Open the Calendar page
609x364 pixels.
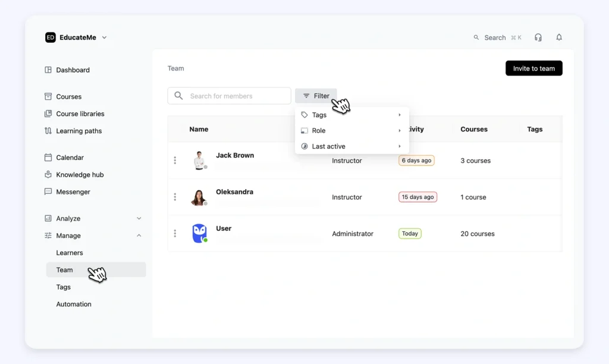coord(70,158)
